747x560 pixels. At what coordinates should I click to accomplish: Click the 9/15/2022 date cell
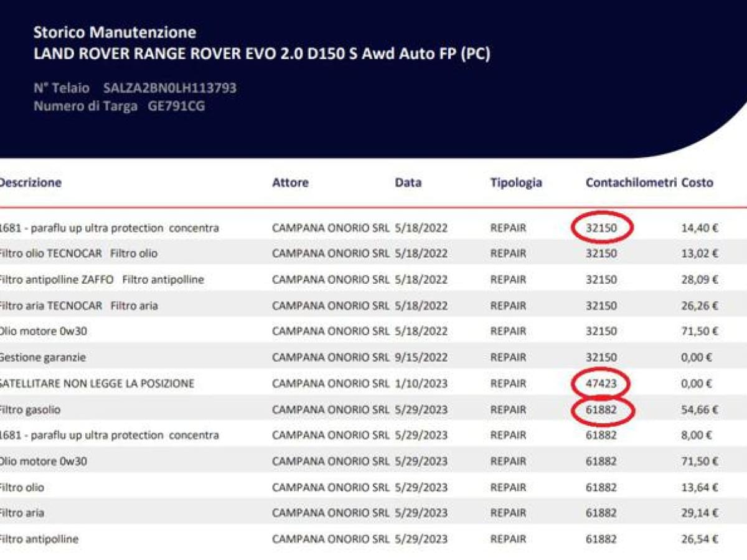[421, 358]
